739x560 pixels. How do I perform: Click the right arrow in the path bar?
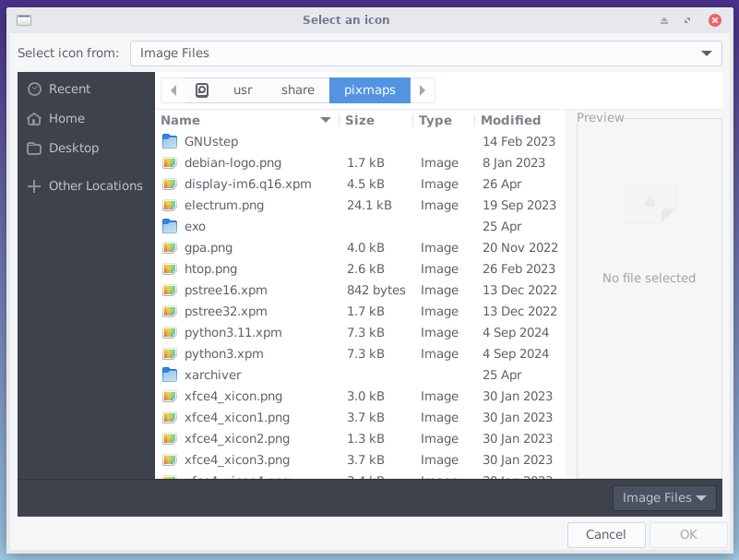coord(423,90)
